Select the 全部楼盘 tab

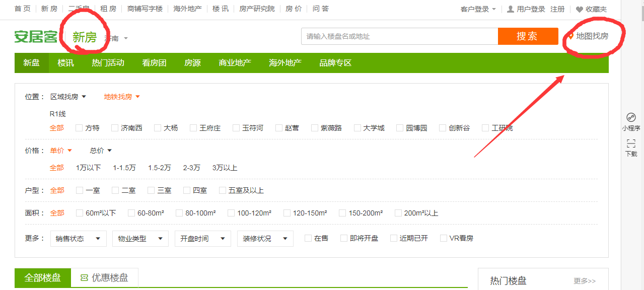(43, 278)
